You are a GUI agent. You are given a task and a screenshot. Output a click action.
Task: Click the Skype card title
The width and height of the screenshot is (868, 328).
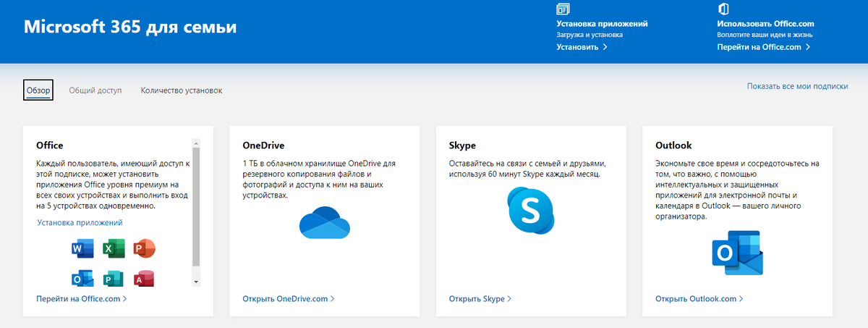(462, 145)
